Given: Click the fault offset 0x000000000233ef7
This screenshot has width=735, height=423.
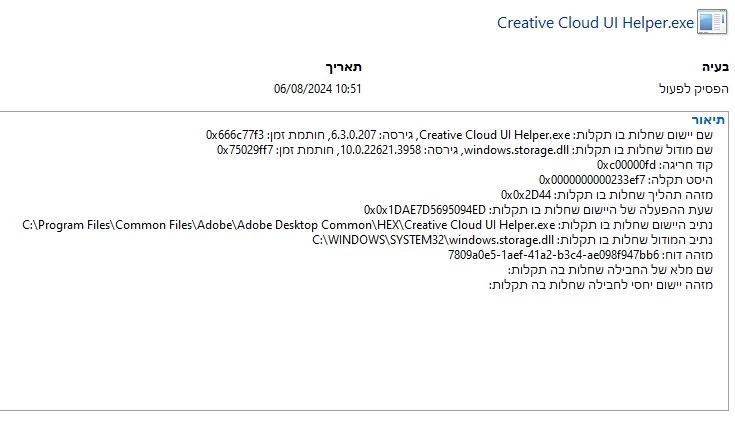Looking at the screenshot, I should click(x=592, y=180).
